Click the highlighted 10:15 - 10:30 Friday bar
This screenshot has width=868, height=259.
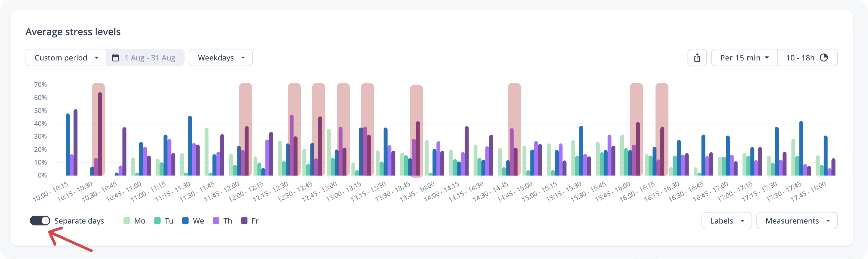[100, 135]
